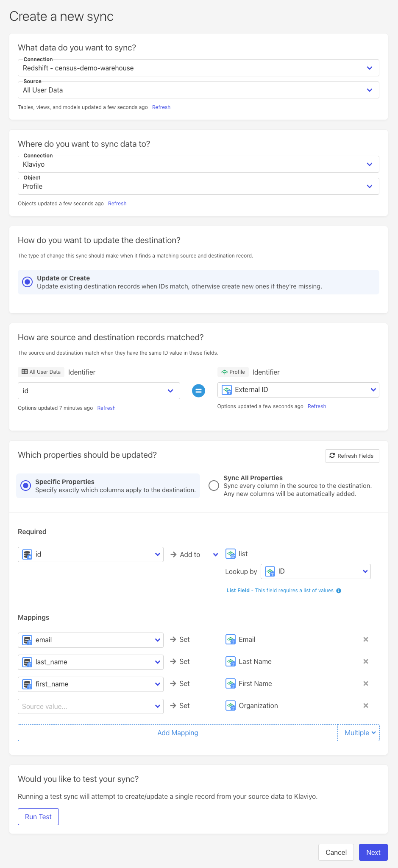
Task: Remove the Organization mapping row
Action: click(366, 706)
